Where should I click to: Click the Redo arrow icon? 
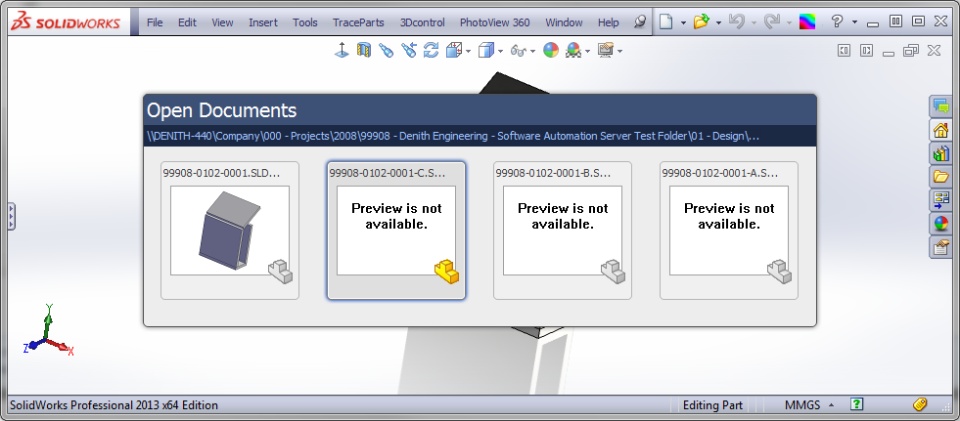point(772,22)
